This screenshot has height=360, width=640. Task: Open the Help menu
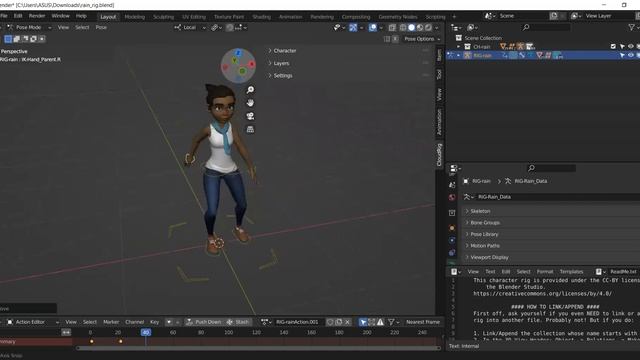click(81, 16)
